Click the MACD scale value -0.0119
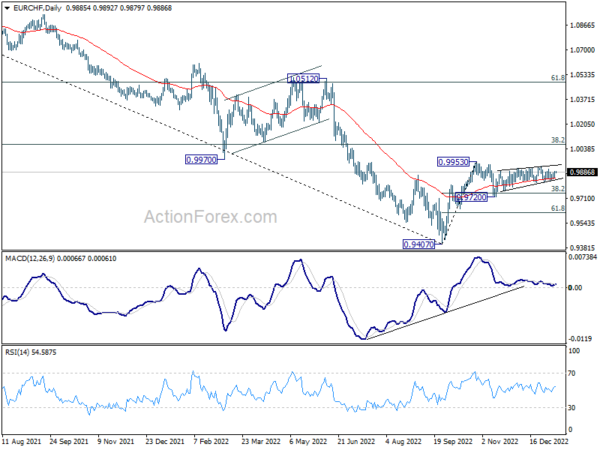 pyautogui.click(x=580, y=339)
